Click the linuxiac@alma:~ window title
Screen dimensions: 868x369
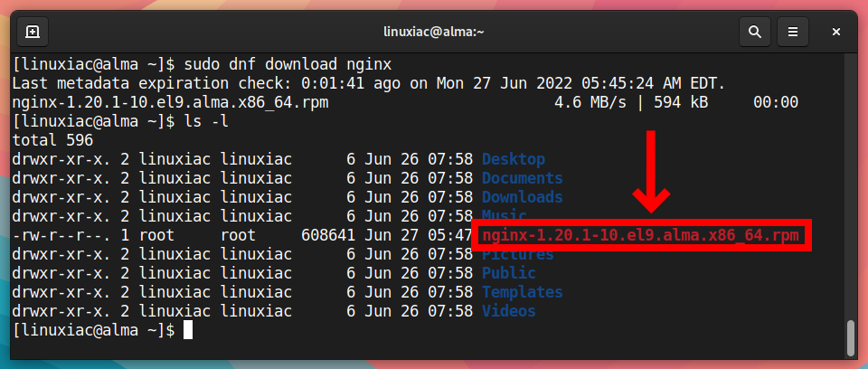click(x=434, y=33)
